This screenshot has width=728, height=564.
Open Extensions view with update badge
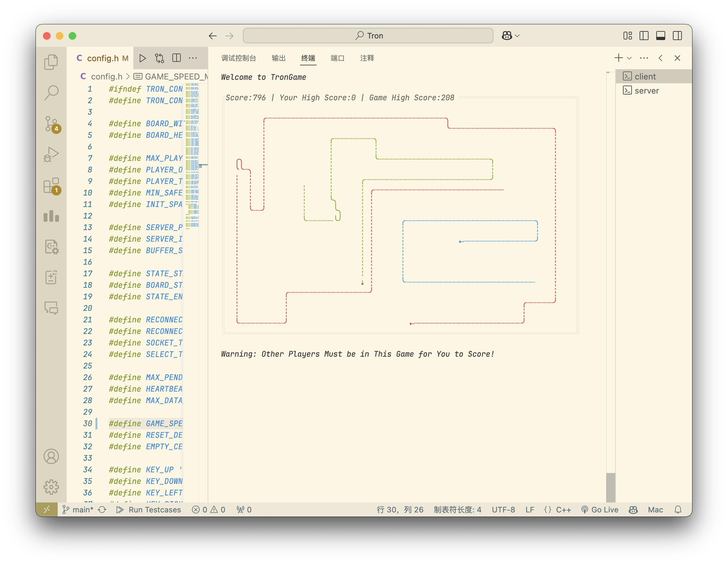[x=51, y=186]
